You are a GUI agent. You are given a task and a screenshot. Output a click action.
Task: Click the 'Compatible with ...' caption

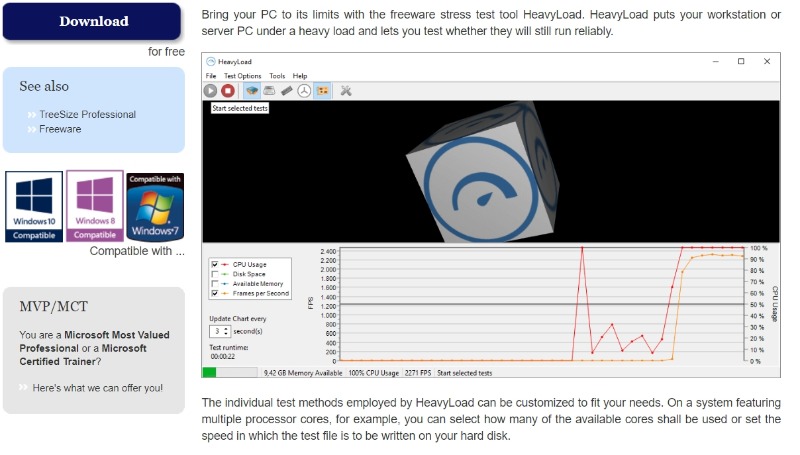pos(137,251)
